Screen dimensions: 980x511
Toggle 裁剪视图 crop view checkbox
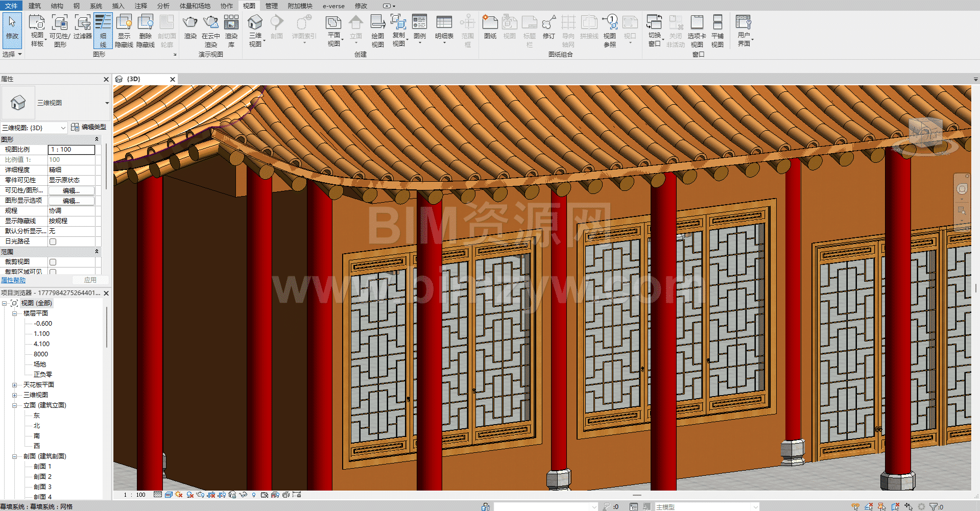pyautogui.click(x=53, y=262)
